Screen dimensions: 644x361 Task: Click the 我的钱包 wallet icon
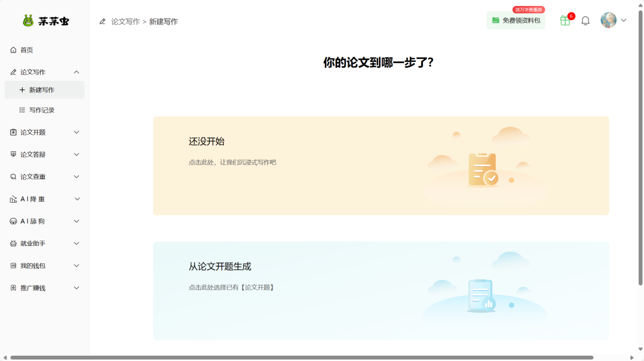click(x=13, y=266)
